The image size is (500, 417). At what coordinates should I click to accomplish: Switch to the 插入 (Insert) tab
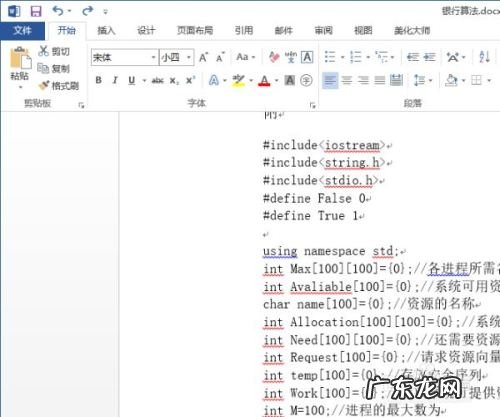point(106,31)
